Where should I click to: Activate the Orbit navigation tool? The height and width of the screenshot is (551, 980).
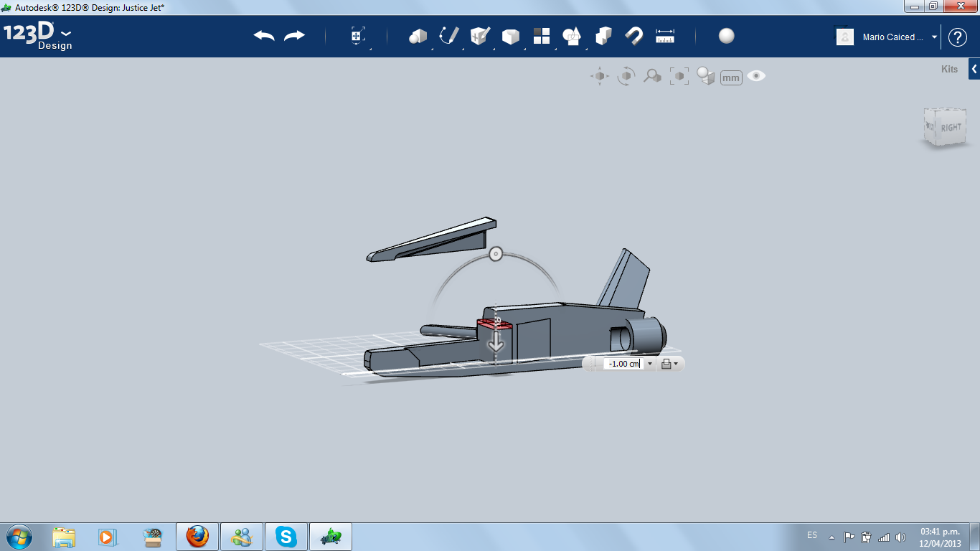coord(626,76)
